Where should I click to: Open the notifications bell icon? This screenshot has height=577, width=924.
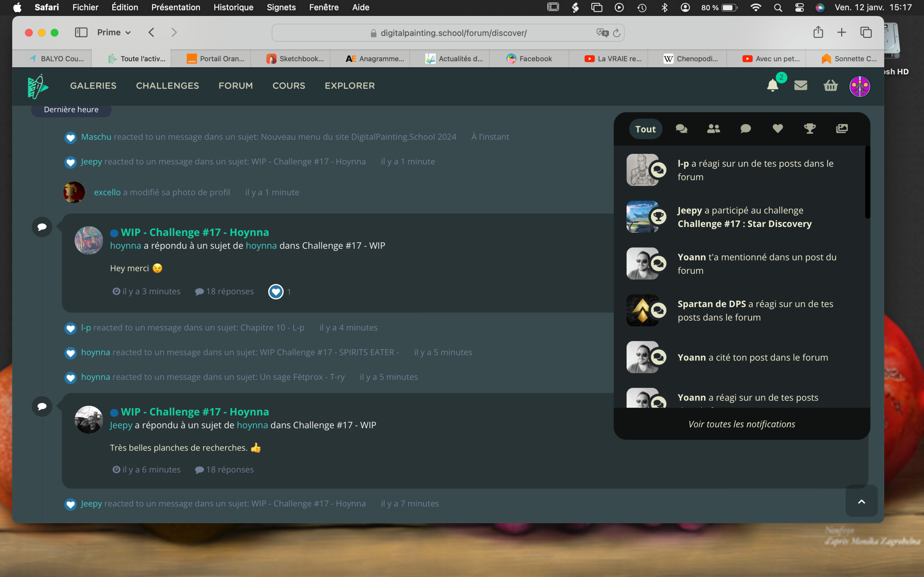pyautogui.click(x=772, y=85)
